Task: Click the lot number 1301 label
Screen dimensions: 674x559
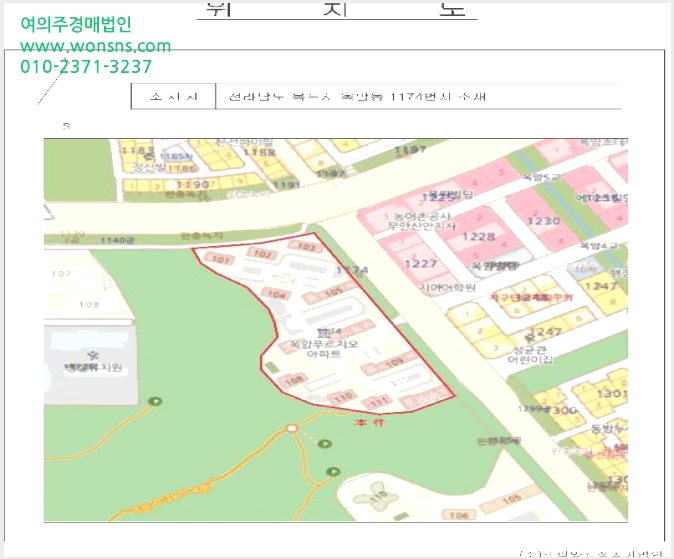Action: [x=612, y=394]
